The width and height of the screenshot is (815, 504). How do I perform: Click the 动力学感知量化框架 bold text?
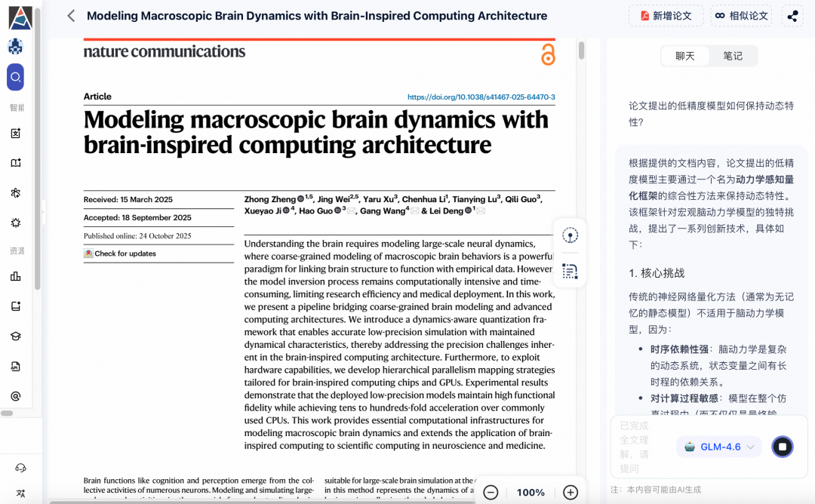(712, 188)
